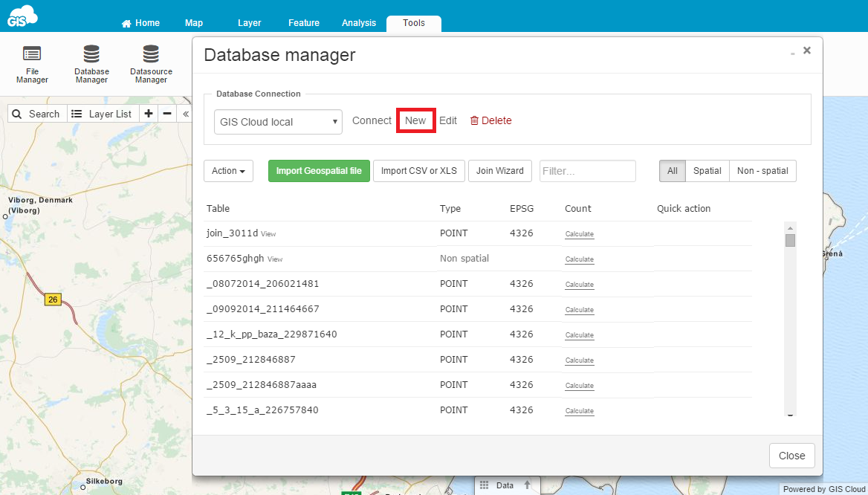Open the File Manager tool

pos(32,65)
